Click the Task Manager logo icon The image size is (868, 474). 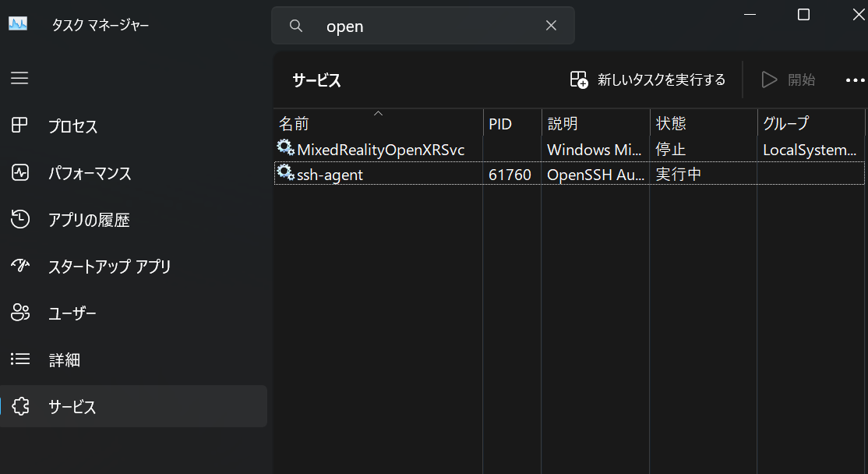click(19, 24)
